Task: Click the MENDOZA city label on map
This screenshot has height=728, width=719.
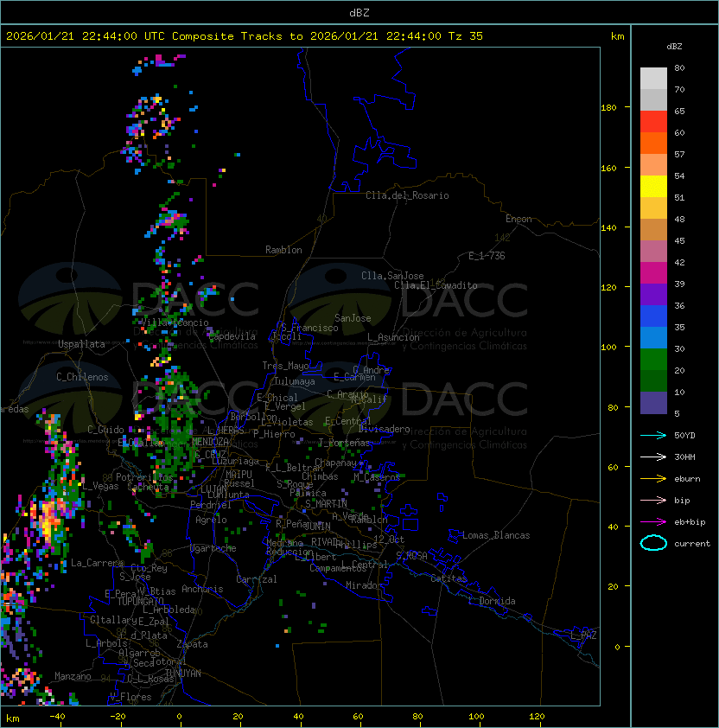Action: (210, 442)
